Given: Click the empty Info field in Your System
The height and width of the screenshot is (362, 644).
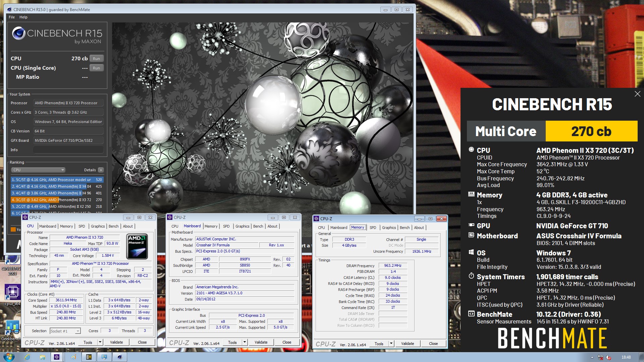Looking at the screenshot, I should pos(68,150).
